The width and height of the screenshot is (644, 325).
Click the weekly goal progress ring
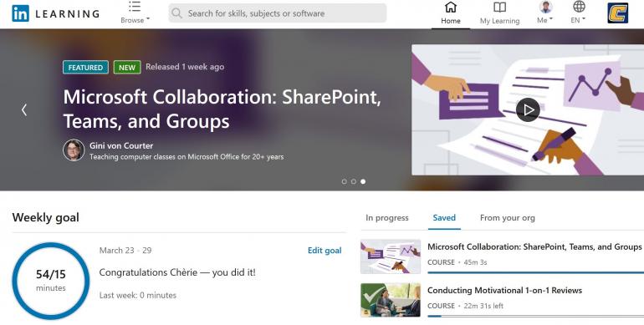pyautogui.click(x=51, y=281)
